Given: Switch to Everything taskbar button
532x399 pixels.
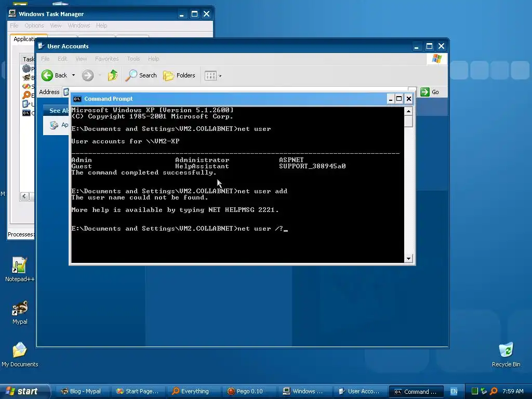Looking at the screenshot, I should point(194,391).
